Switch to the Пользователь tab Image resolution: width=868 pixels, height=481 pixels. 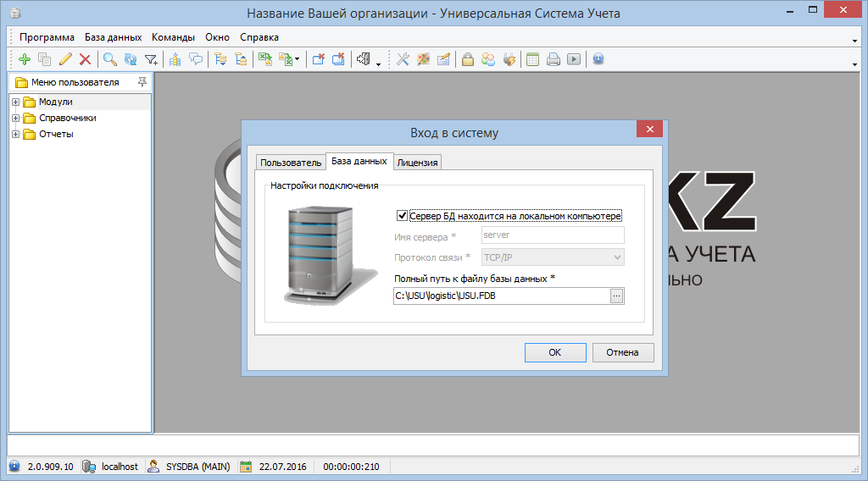click(291, 163)
